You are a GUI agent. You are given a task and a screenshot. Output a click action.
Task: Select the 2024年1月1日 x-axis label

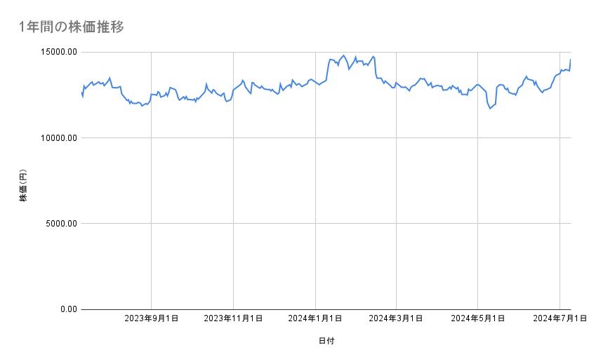pyautogui.click(x=315, y=318)
